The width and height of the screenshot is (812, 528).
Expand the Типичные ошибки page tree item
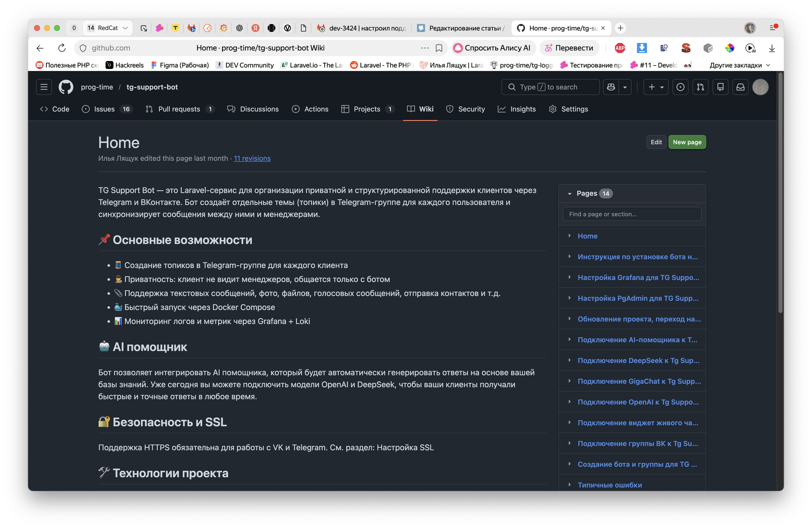570,485
